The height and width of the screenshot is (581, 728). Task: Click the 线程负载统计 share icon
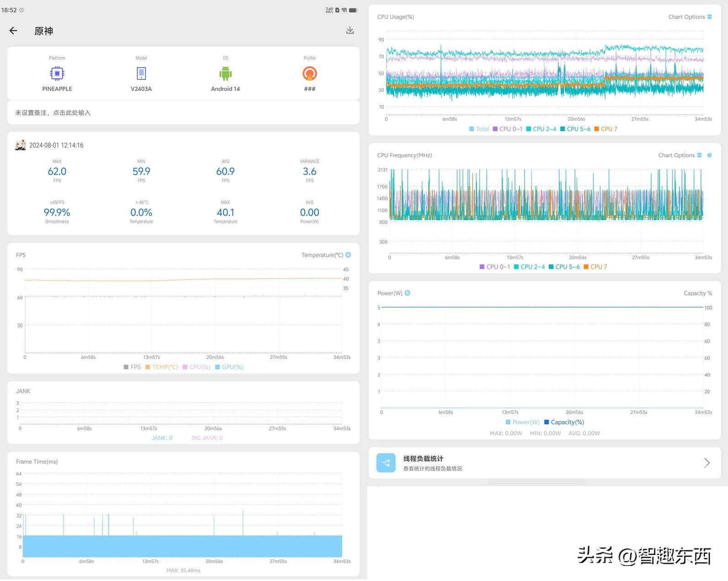click(x=386, y=463)
